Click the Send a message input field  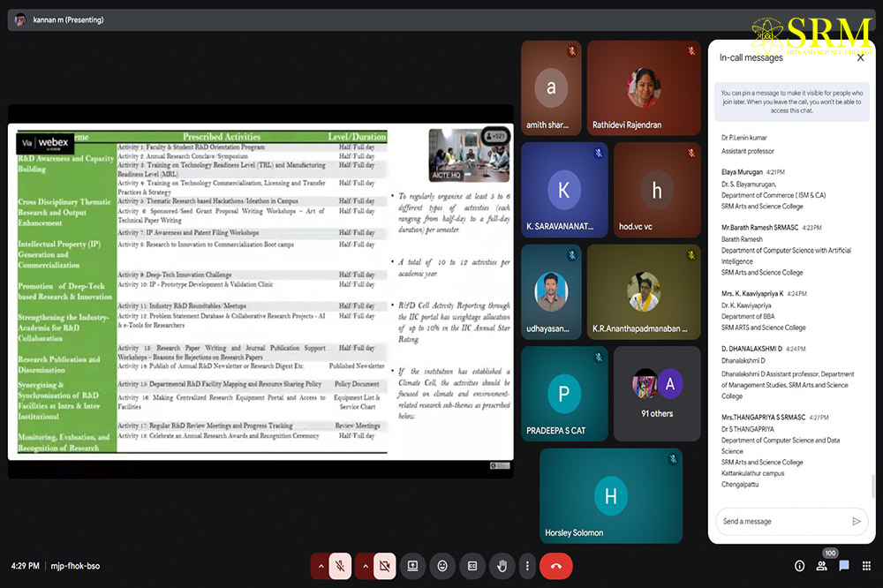(781, 521)
